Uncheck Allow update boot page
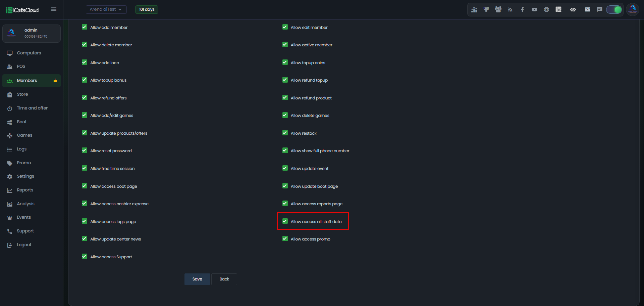Viewport: 644px width, 306px height. coord(285,186)
